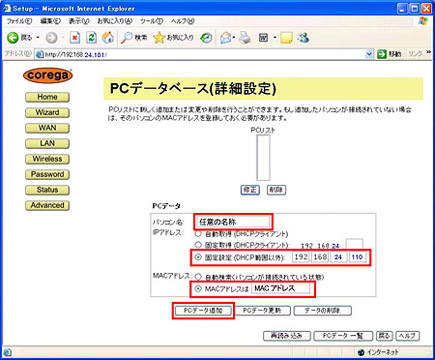
Task: Open the Back button history dropdown arrow
Action: point(38,38)
